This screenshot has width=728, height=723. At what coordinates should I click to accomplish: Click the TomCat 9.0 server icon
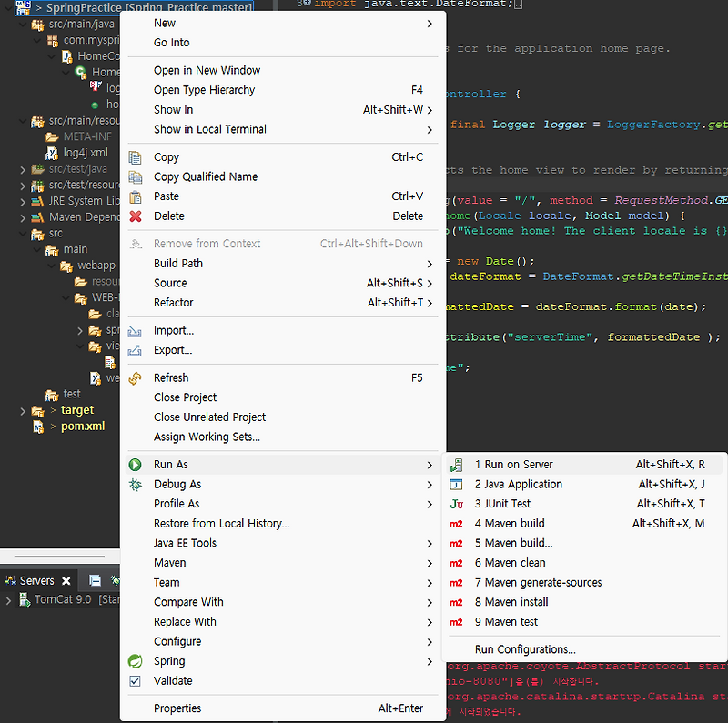coord(25,599)
